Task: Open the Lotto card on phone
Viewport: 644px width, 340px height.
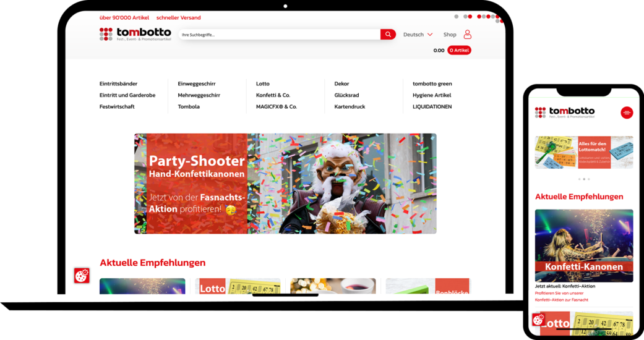Action: pyautogui.click(x=583, y=323)
